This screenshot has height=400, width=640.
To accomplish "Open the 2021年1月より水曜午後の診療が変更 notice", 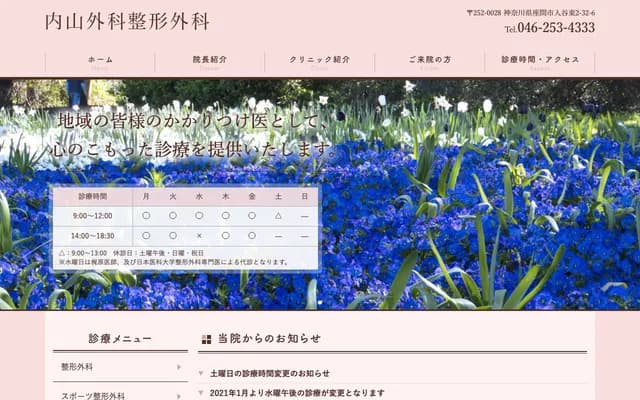I will pyautogui.click(x=297, y=393).
